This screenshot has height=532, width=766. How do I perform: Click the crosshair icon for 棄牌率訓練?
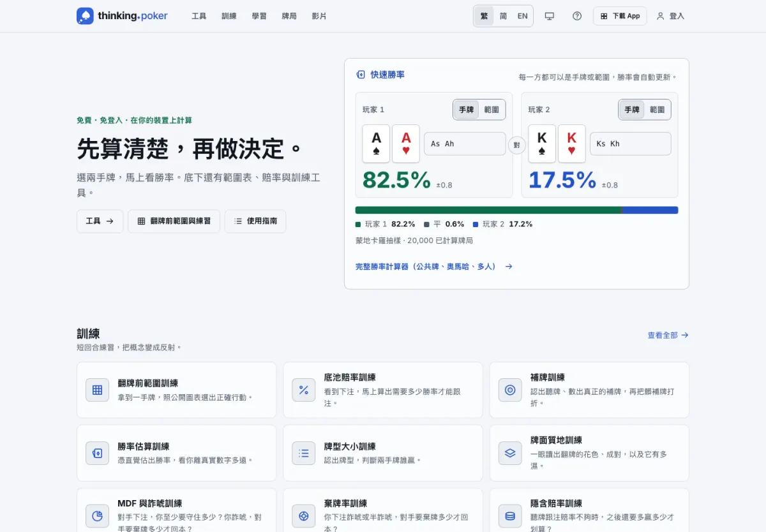304,516
